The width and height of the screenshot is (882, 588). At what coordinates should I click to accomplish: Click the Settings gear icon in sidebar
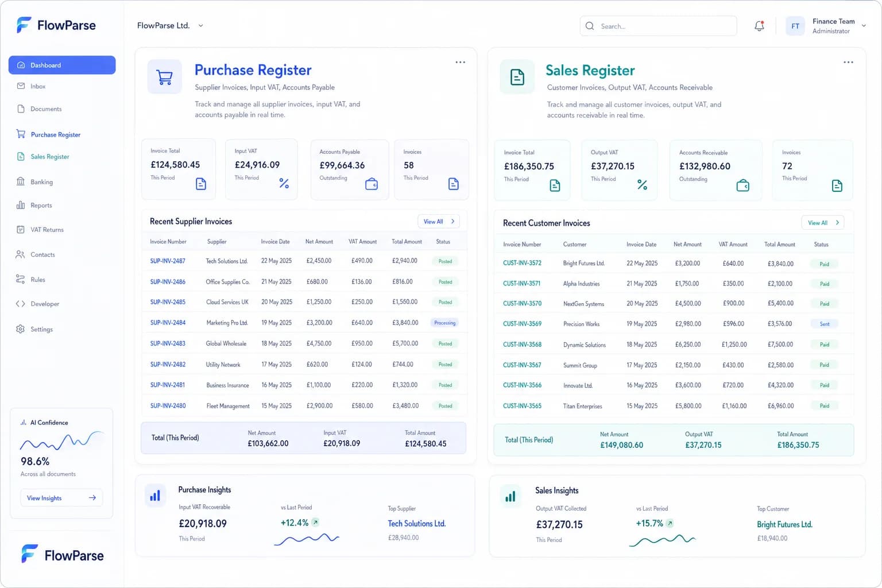click(21, 329)
